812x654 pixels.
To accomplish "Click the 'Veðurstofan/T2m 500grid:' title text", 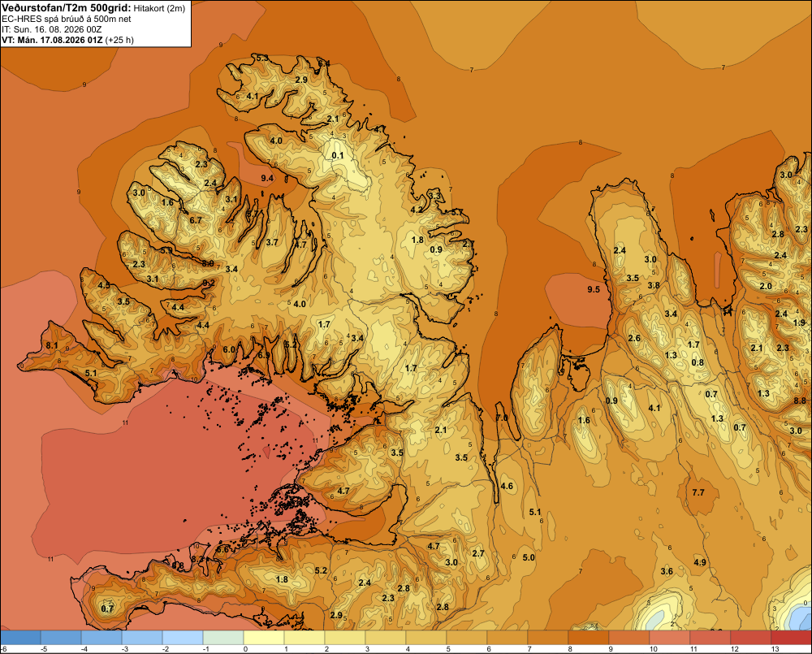I will [x=67, y=8].
